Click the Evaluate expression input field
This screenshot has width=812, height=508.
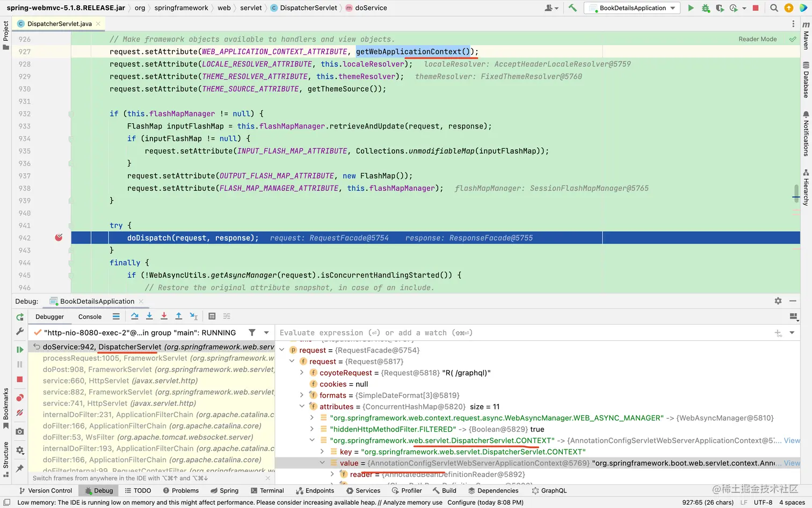point(524,333)
